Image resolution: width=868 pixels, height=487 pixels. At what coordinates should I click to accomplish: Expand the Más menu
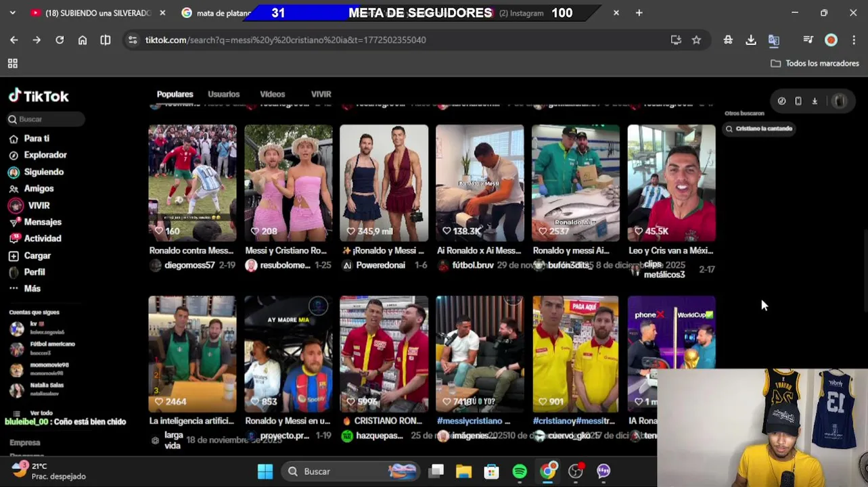coord(32,288)
